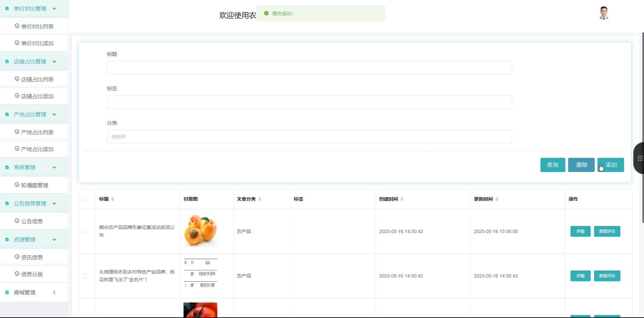Click the 添加 button
The width and height of the screenshot is (644, 318).
[x=611, y=165]
